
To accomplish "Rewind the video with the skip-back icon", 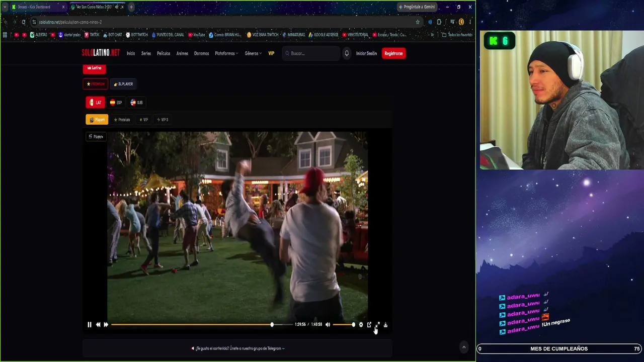I will click(x=98, y=325).
